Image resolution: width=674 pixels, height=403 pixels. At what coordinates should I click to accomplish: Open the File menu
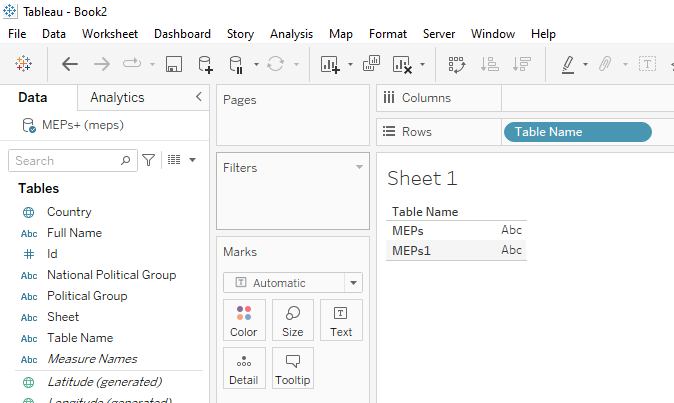pyautogui.click(x=17, y=34)
